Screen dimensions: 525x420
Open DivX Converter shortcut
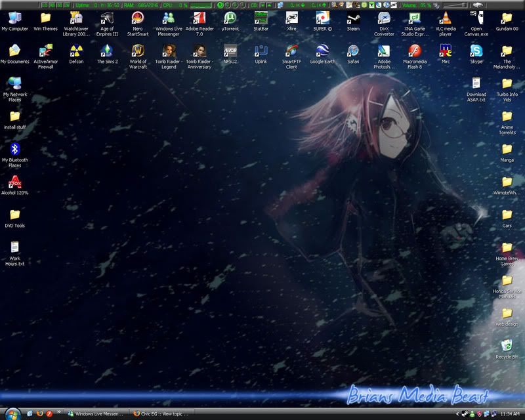(x=384, y=24)
